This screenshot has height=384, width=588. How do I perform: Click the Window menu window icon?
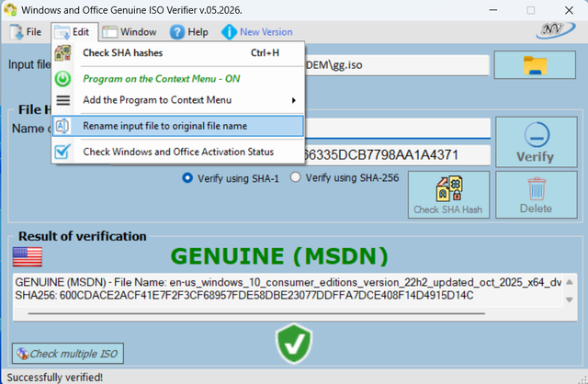109,32
